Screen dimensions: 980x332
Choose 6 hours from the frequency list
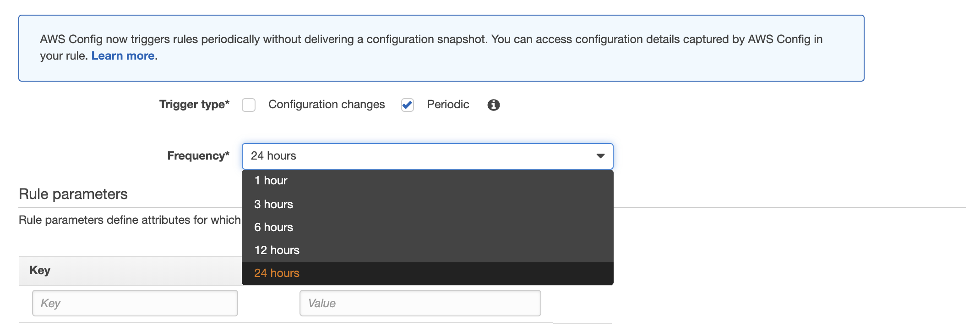coord(427,227)
